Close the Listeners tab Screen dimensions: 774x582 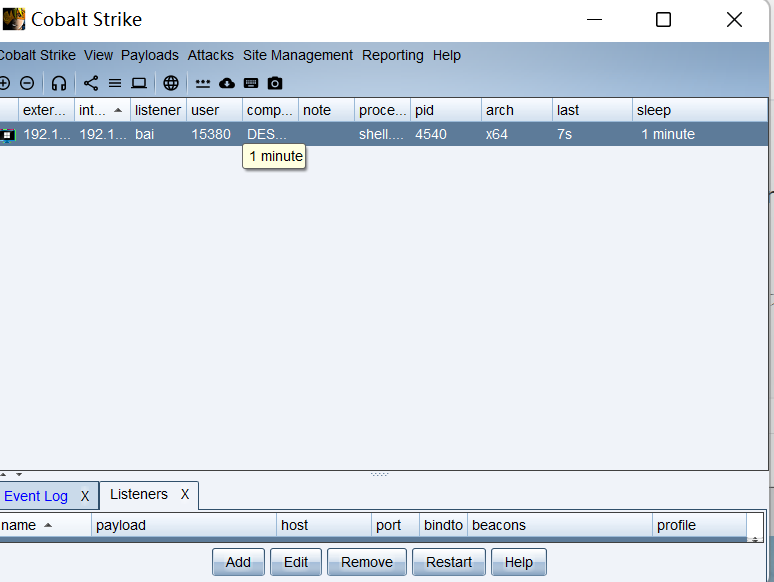(x=185, y=494)
